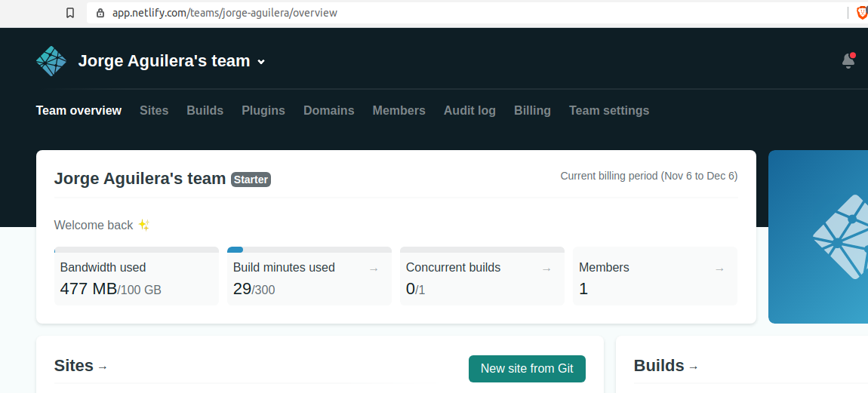The image size is (868, 393).
Task: Click the Welcome back text
Action: pos(94,226)
